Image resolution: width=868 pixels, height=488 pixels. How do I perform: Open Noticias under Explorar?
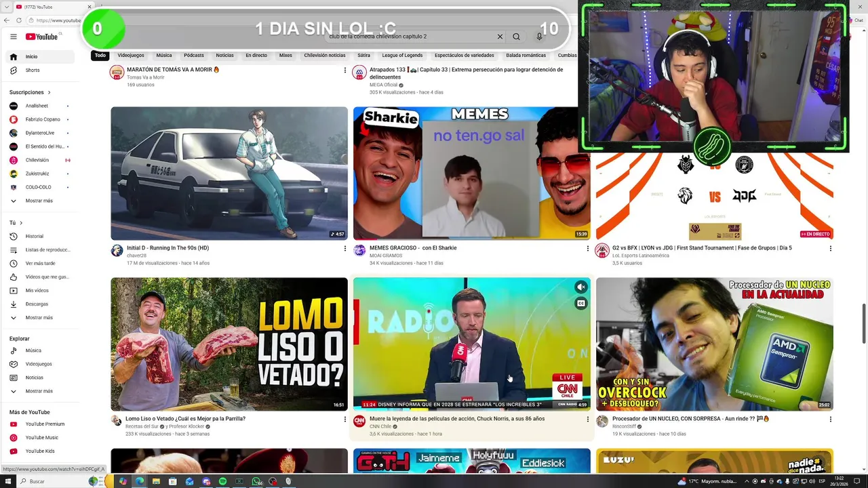[39, 378]
